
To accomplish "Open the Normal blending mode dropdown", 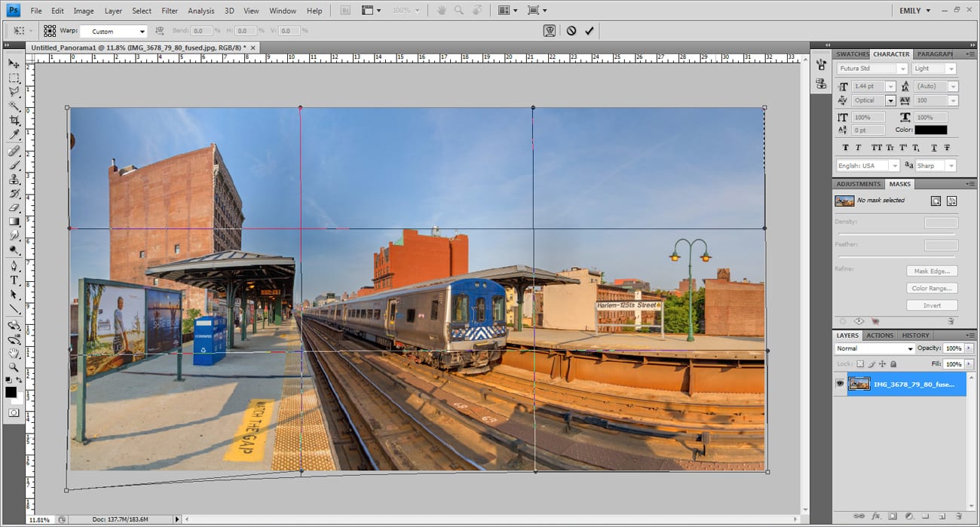I will pos(874,349).
